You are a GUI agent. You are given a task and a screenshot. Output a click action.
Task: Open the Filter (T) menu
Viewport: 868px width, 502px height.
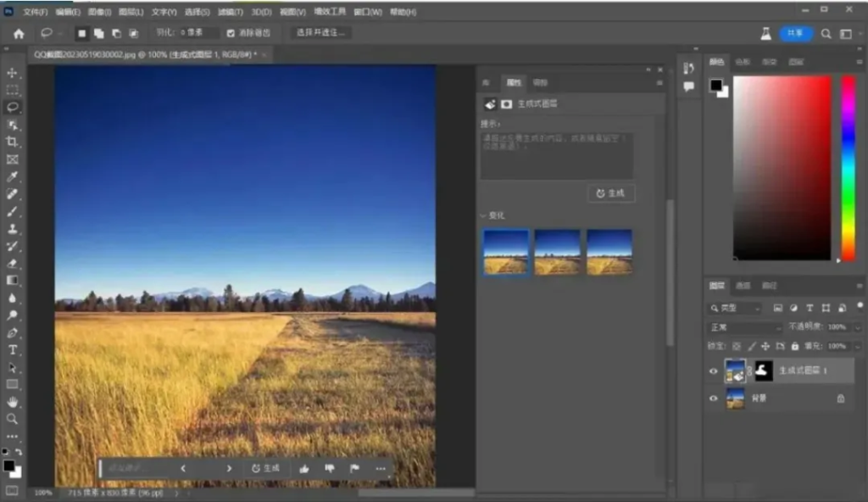(x=231, y=12)
